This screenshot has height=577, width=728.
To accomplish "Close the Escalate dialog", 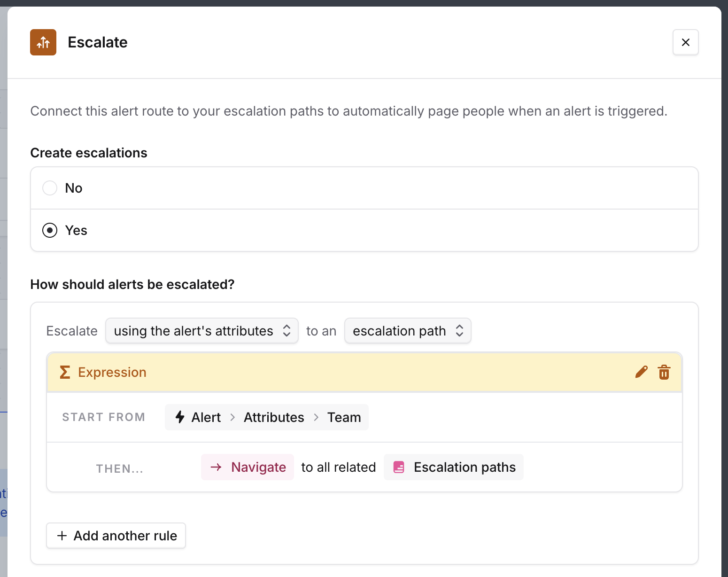I will 685,42.
